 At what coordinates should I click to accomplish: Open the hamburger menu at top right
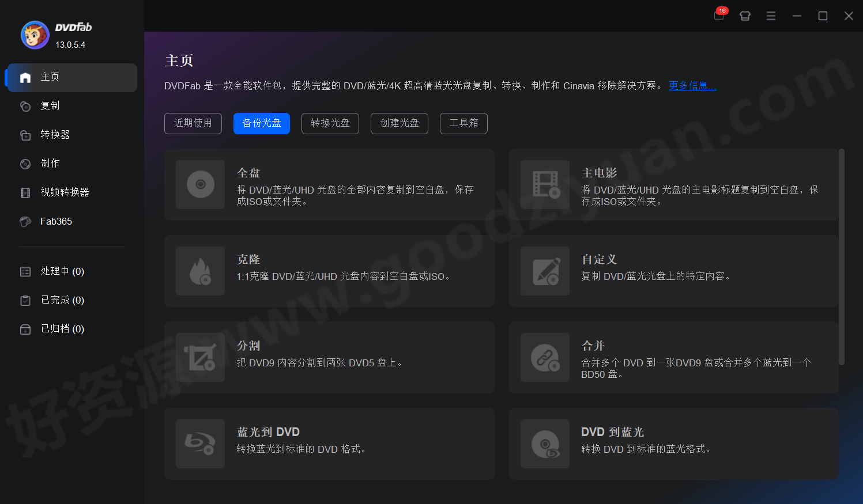[771, 16]
